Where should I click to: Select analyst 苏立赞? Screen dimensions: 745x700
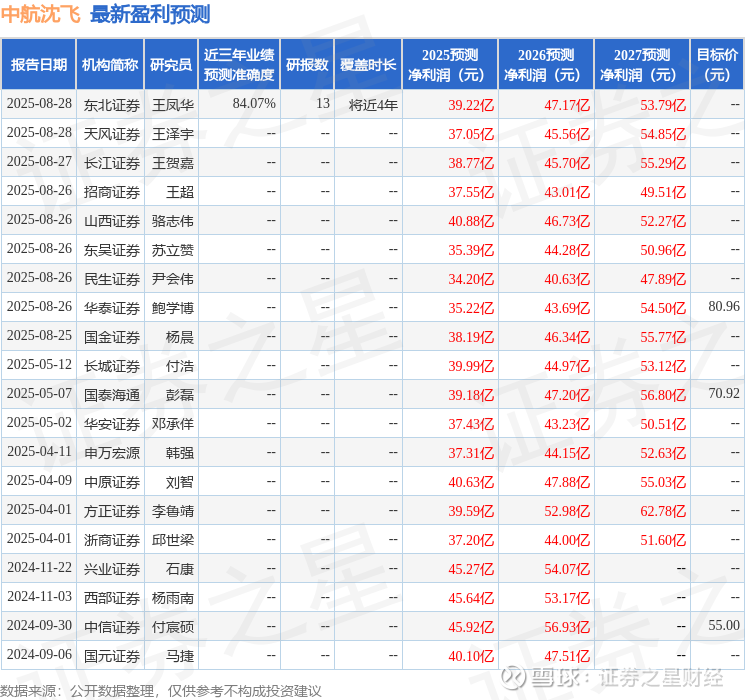pos(172,250)
